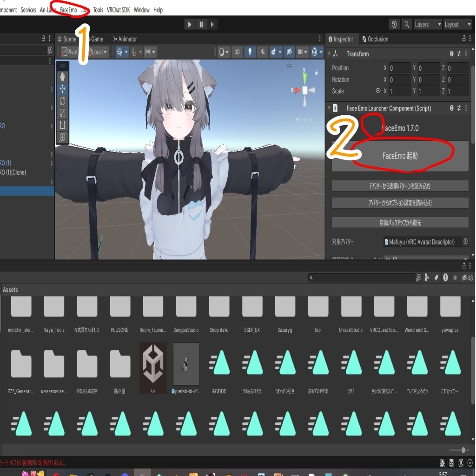Toggle grid snapping Y button
This screenshot has height=476, width=476.
coord(119,52)
